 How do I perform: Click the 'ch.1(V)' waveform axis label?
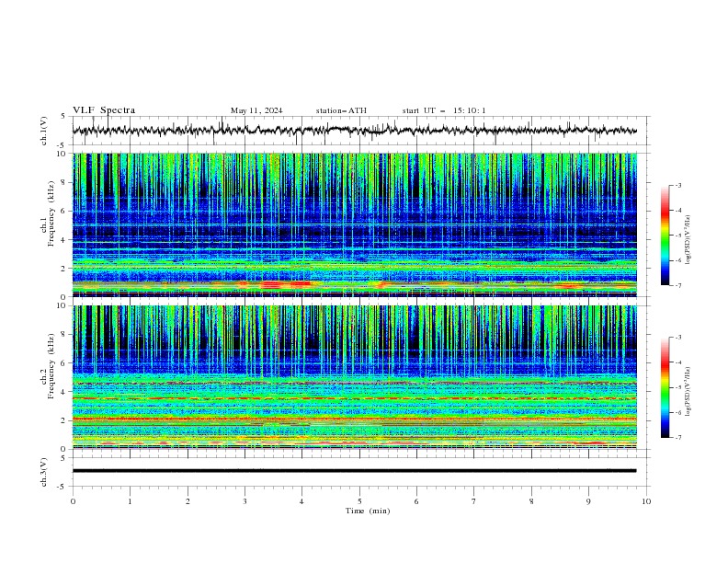tap(44, 131)
